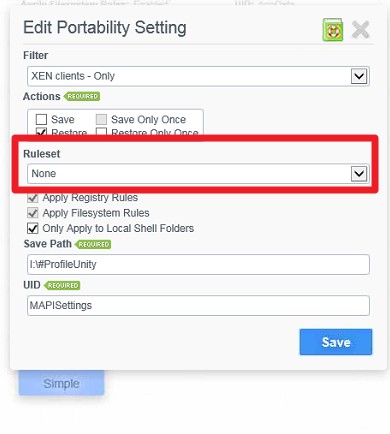Click the XEN clients - Only combo box

[x=198, y=76]
